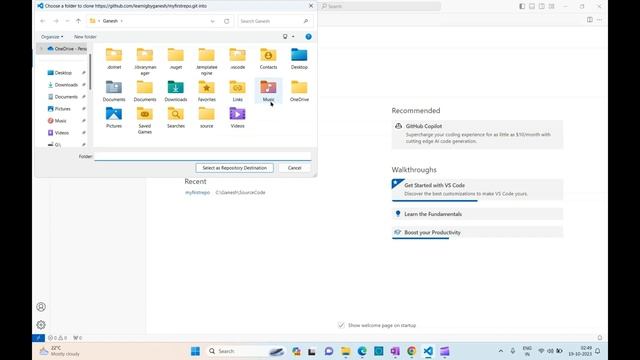Select the Videos folder in file grid
640x360 pixels.
(238, 118)
